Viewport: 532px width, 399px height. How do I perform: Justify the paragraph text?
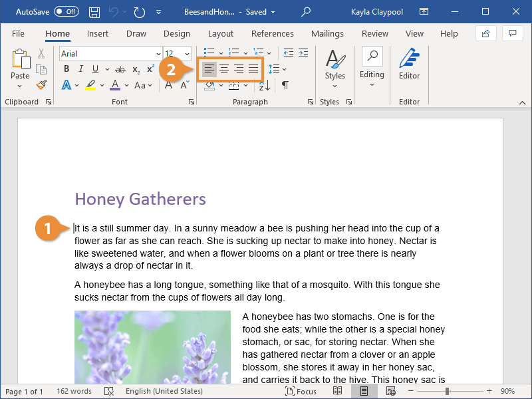(253, 69)
